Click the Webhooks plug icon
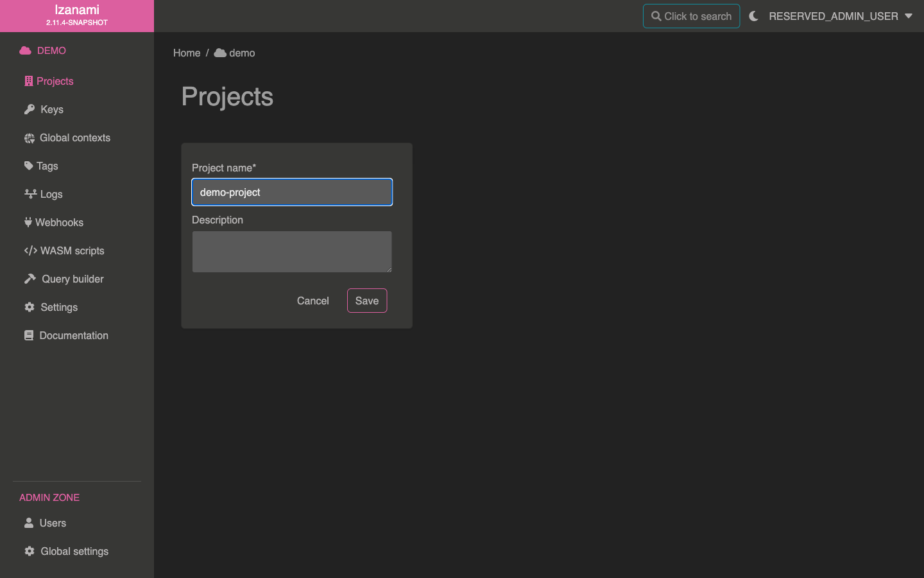This screenshot has height=578, width=924. (28, 222)
